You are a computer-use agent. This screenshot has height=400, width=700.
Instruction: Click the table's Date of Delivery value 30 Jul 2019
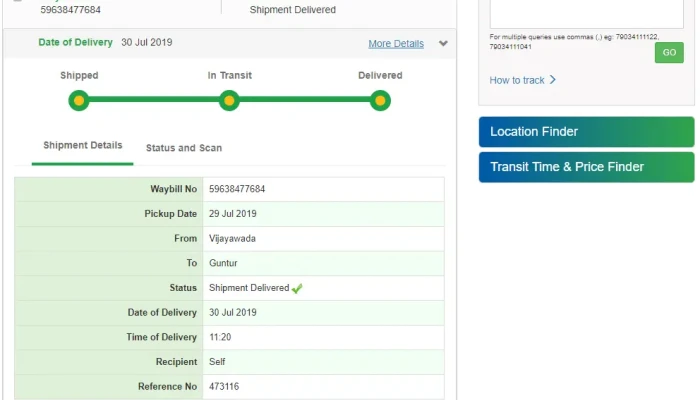(x=233, y=312)
